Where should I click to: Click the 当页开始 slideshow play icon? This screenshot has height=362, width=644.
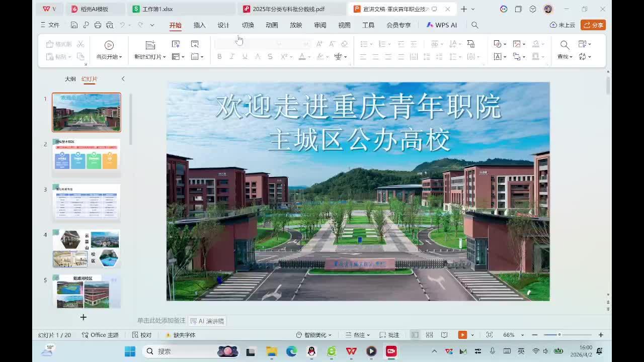109,45
